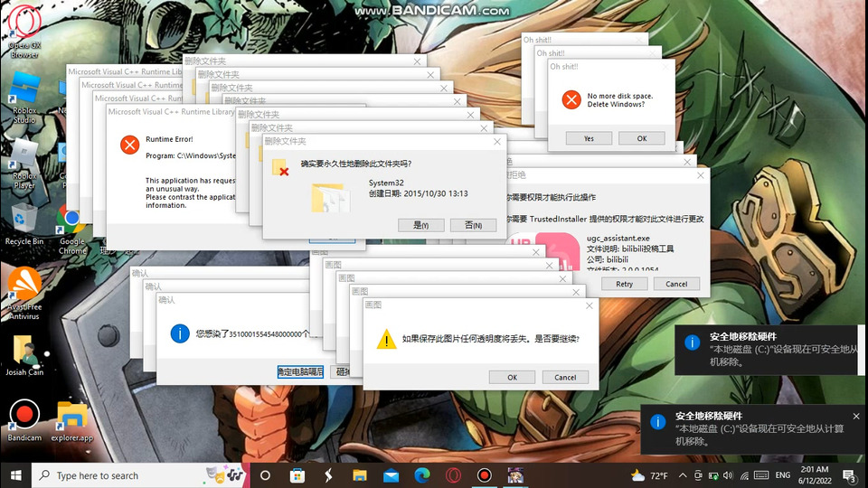The width and height of the screenshot is (868, 488).
Task: Click Cancel in the 画图 transparency warning
Action: [565, 378]
